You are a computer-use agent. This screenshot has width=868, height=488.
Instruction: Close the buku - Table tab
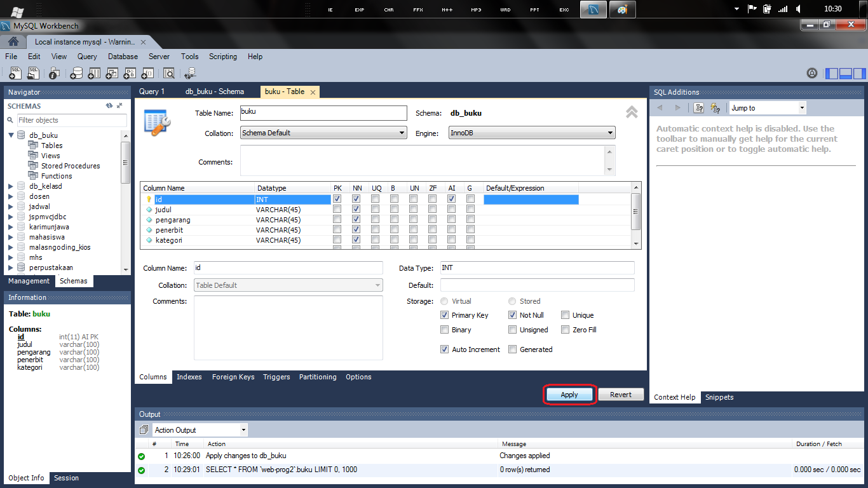coord(313,91)
